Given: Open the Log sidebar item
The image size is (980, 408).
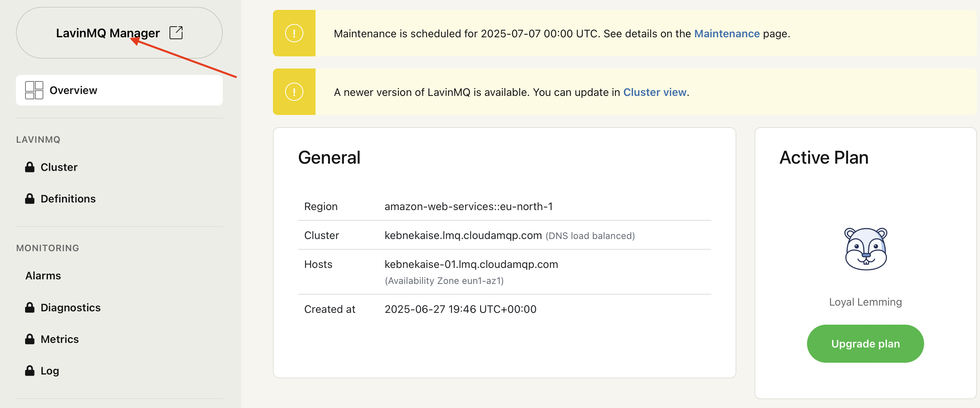Looking at the screenshot, I should click(50, 371).
